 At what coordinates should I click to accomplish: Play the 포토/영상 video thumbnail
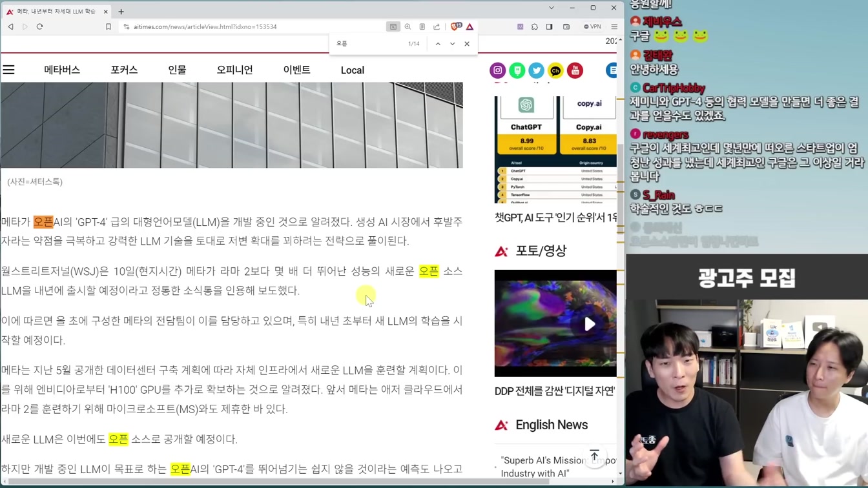click(x=555, y=323)
